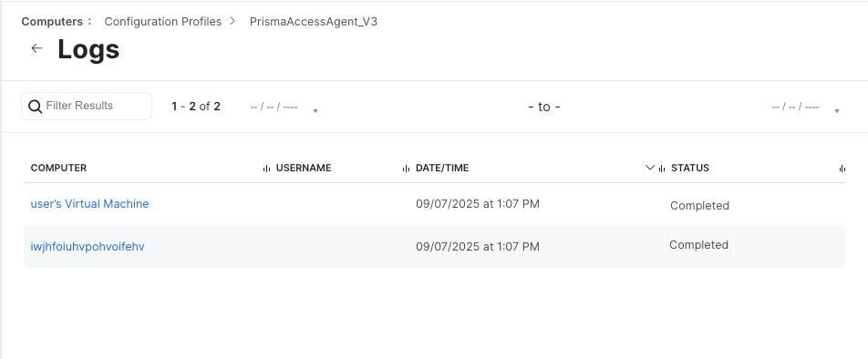This screenshot has height=359, width=868.
Task: Click the Filter Results search field
Action: [x=87, y=107]
